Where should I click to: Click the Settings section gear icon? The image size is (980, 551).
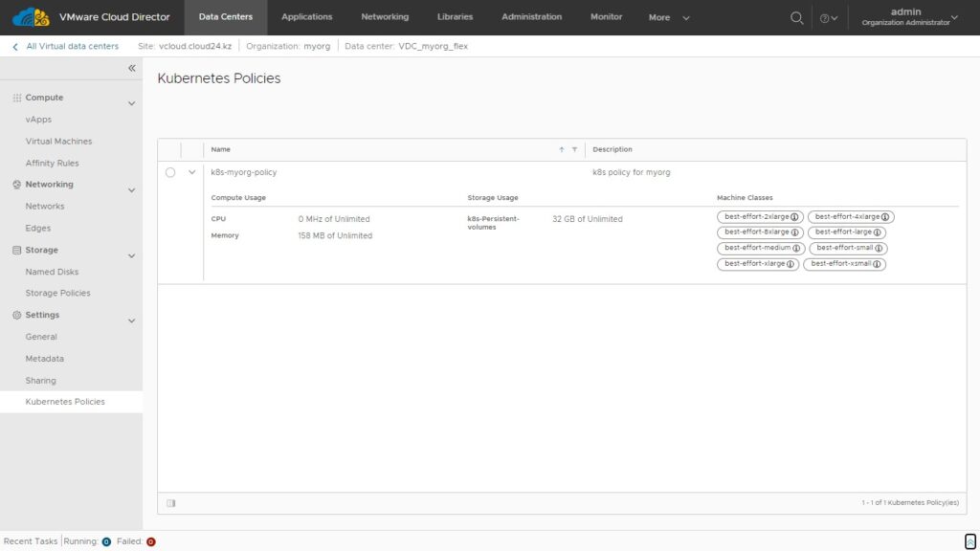(17, 316)
